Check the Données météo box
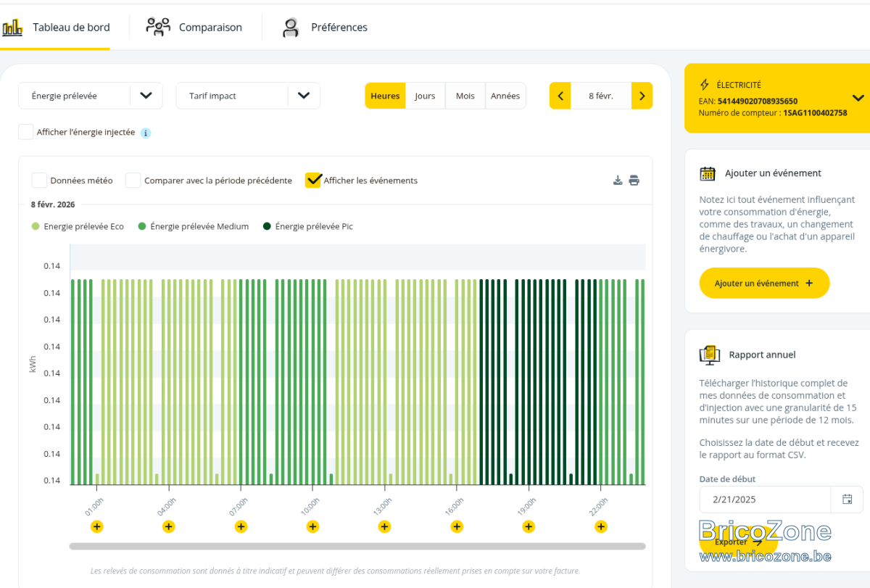This screenshot has height=588, width=870. (x=39, y=181)
